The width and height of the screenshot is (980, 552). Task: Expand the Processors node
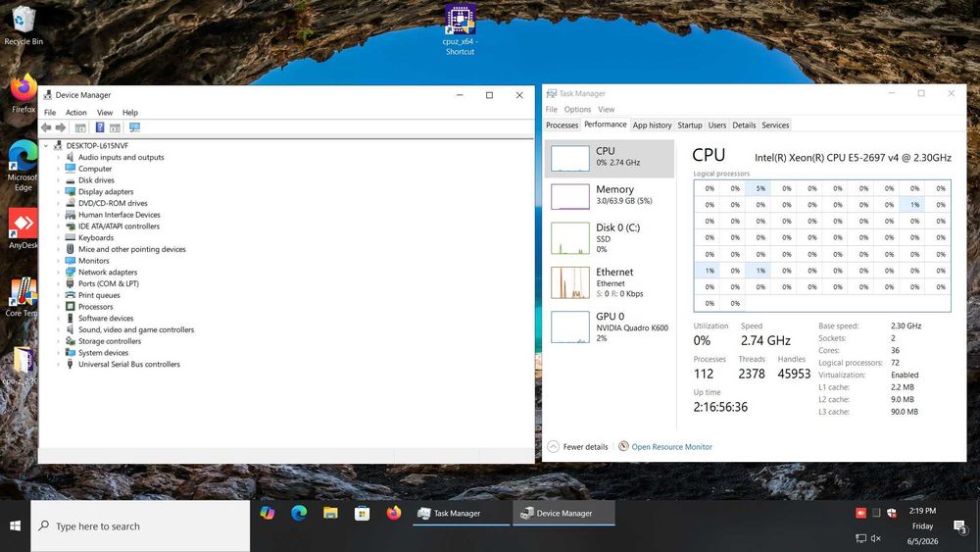(58, 307)
